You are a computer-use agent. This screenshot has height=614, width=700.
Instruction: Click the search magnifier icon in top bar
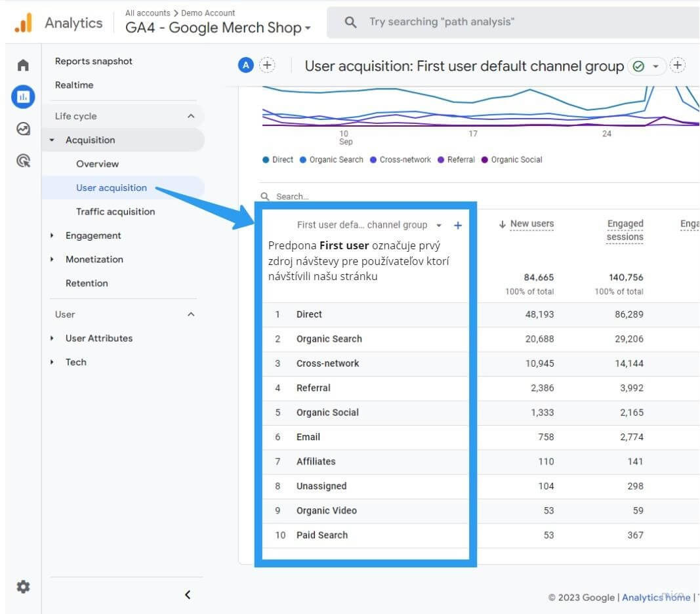pyautogui.click(x=351, y=22)
